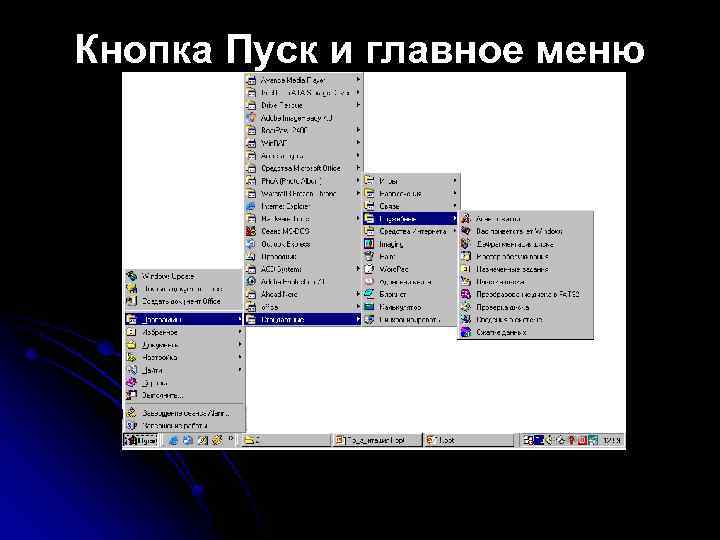Click the Сеанс MS-DOS icon
720x540 pixels.
(251, 231)
